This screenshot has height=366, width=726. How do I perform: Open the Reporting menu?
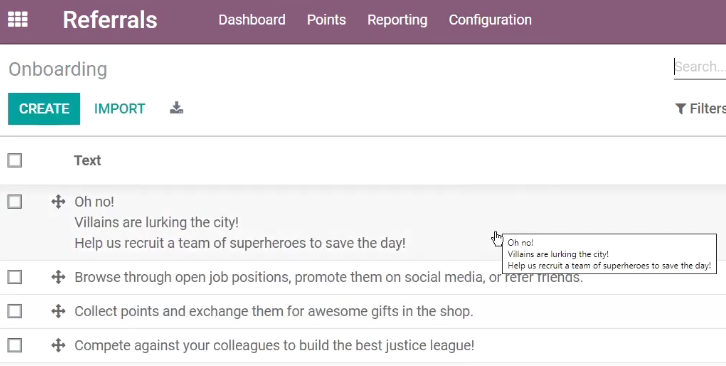pyautogui.click(x=397, y=20)
